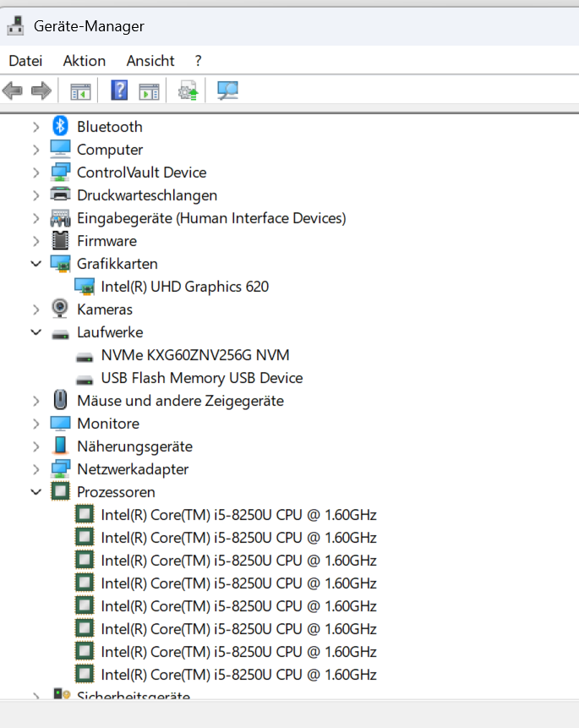Click the Grafikkarten category icon
579x728 pixels.
pyautogui.click(x=60, y=263)
